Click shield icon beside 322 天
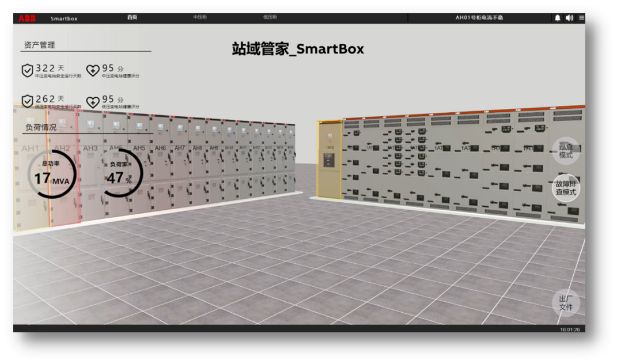 click(27, 70)
